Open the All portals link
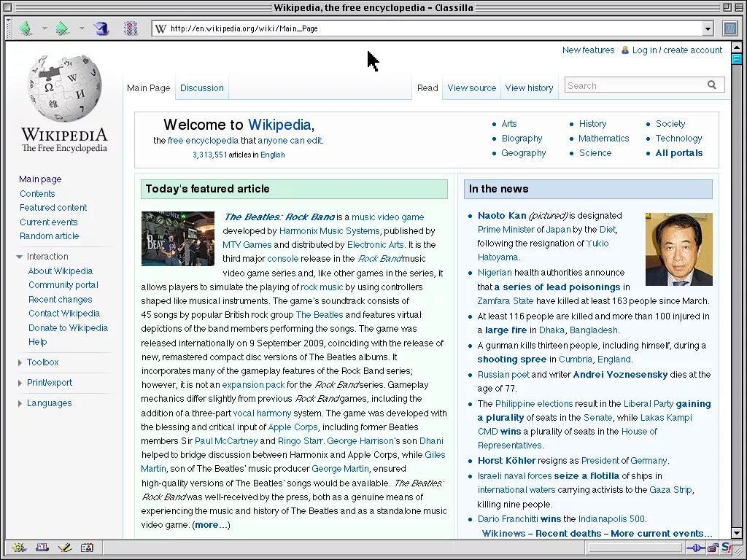 [x=679, y=153]
